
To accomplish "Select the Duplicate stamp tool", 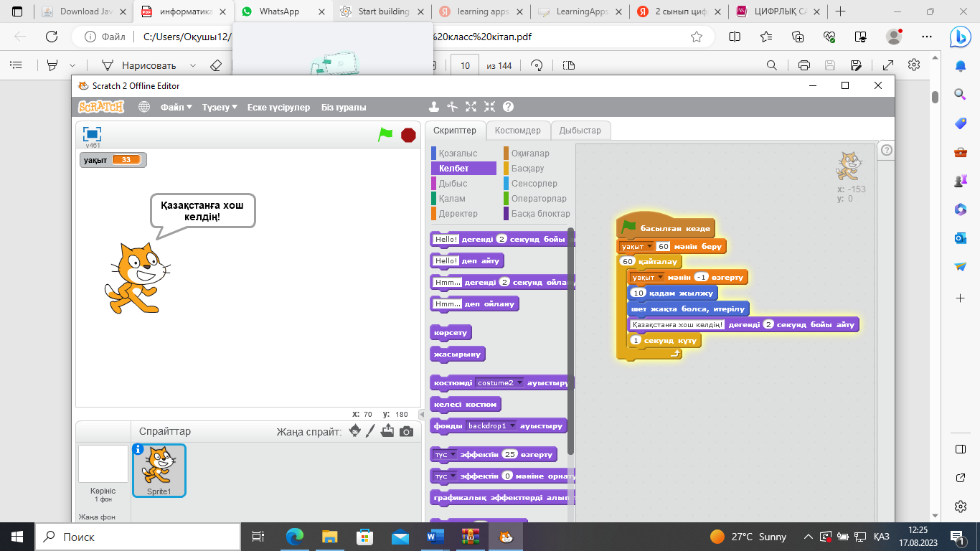I will [434, 107].
